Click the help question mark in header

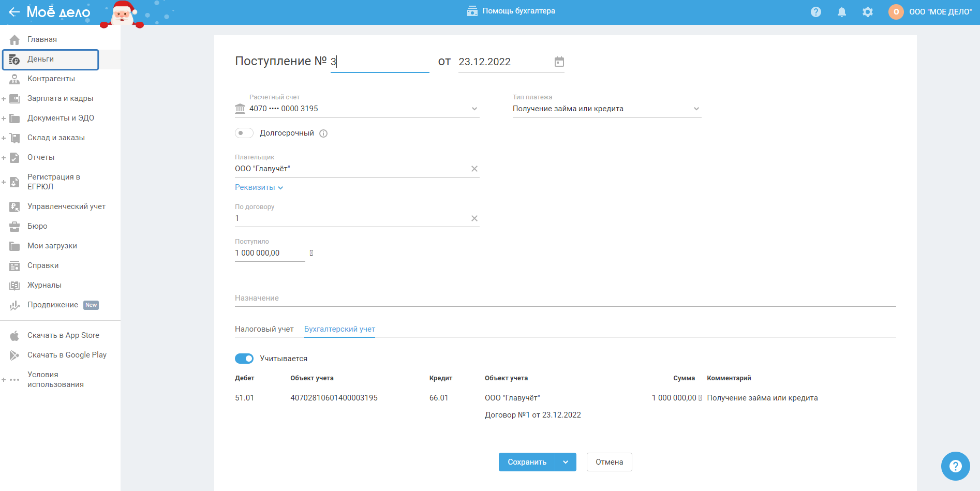pyautogui.click(x=815, y=12)
